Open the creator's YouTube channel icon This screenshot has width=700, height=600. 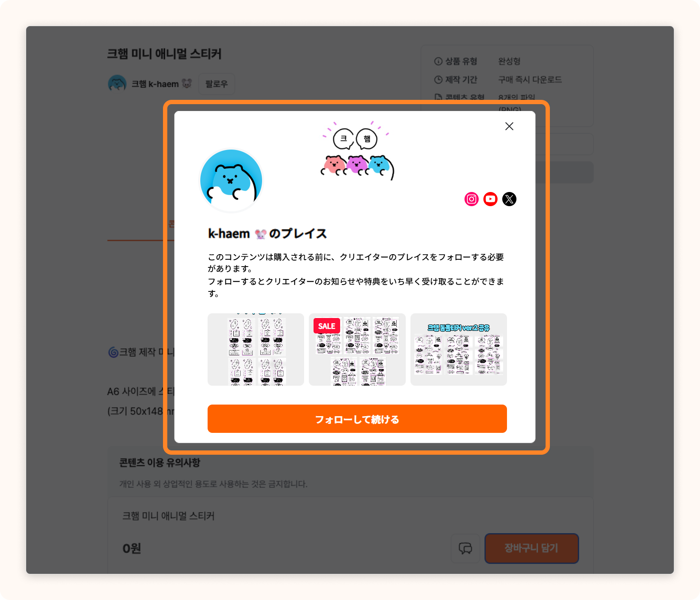pyautogui.click(x=490, y=199)
